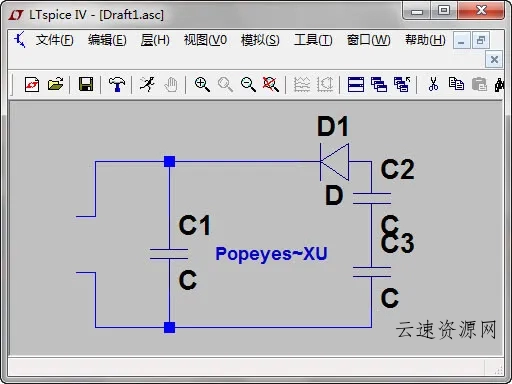Click the bottom wire junction node
This screenshot has width=512, height=384.
[x=169, y=327]
